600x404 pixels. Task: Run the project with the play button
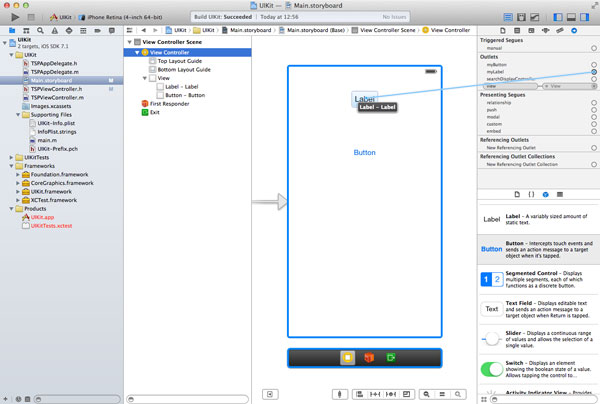15,17
